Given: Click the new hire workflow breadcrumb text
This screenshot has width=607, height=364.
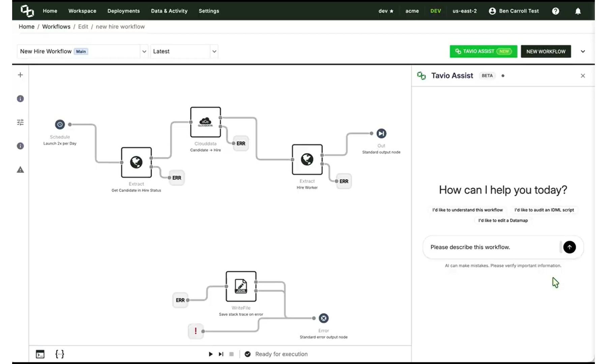Looking at the screenshot, I should click(120, 27).
